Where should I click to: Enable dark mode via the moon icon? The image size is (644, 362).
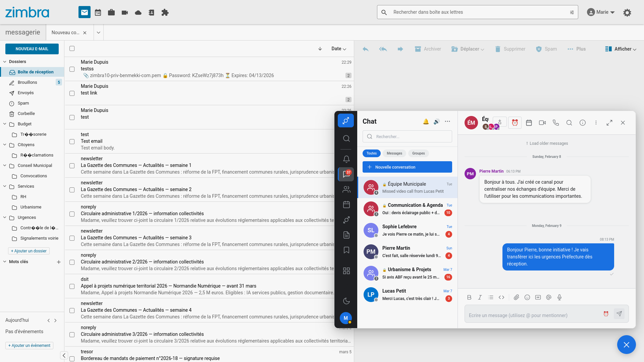click(x=346, y=301)
